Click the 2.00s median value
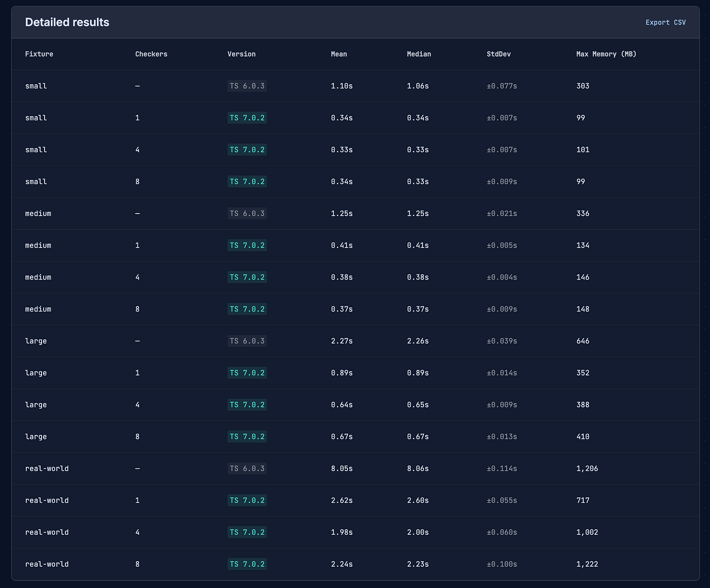Image resolution: width=710 pixels, height=588 pixels. pos(418,533)
